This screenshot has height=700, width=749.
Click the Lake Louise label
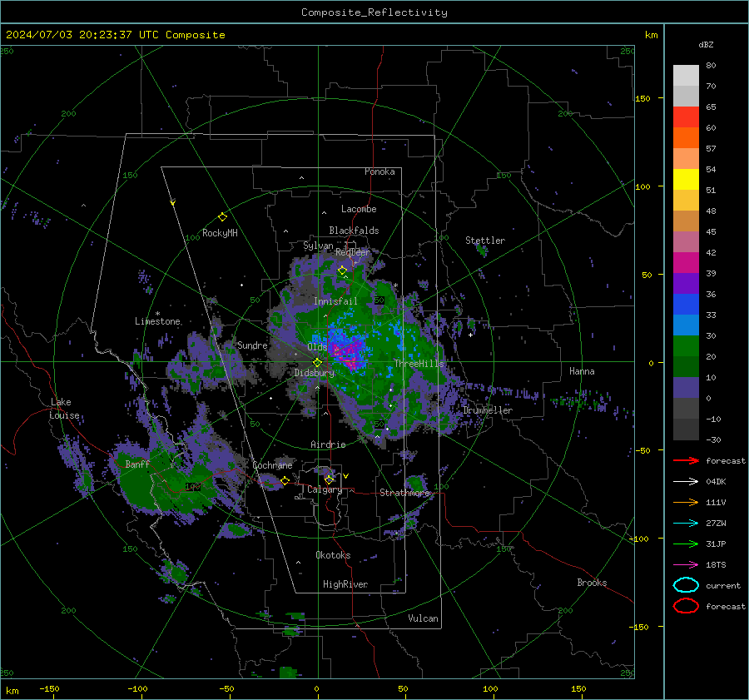point(64,409)
